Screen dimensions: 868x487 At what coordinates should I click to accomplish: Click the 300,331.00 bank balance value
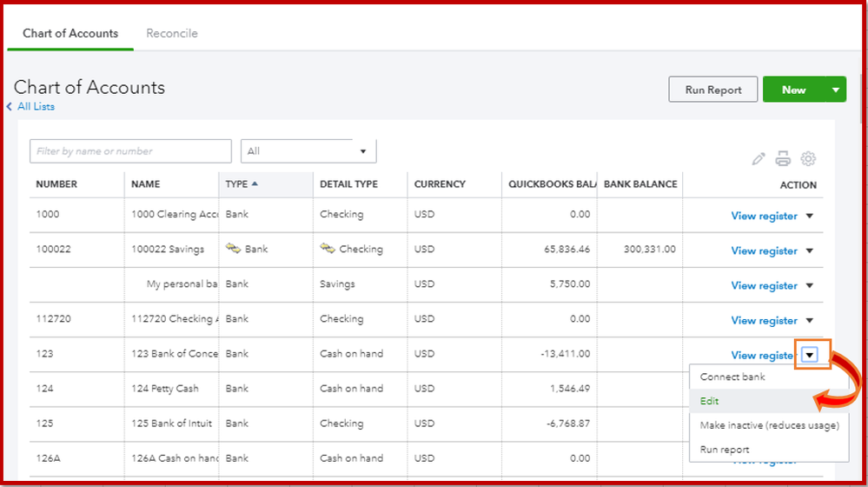[x=649, y=250]
